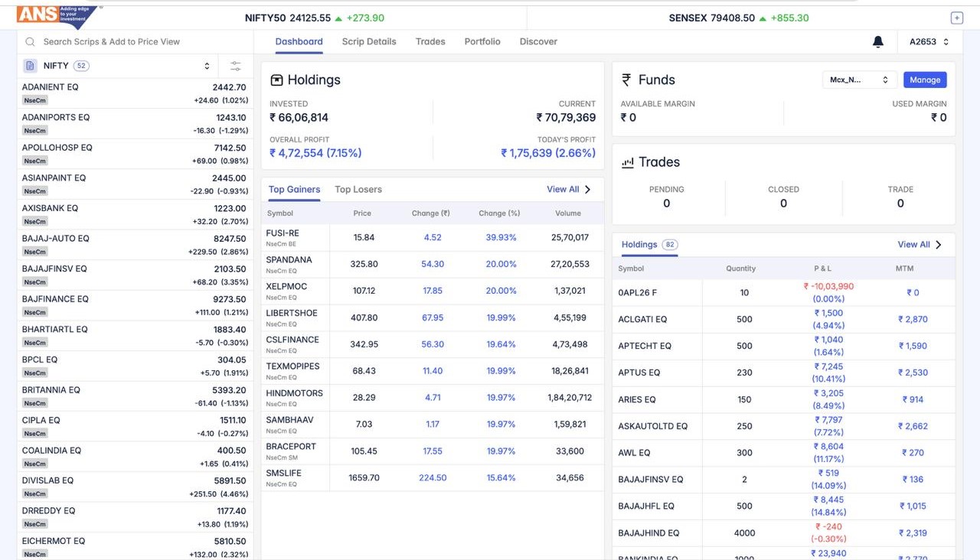Open the A2653 account dropdown
Screen dimensions: 980x560
coord(929,42)
